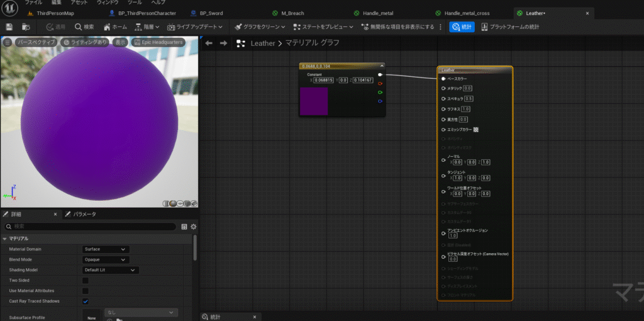Image resolution: width=644 pixels, height=321 pixels.
Task: Select the cube preview mesh icon
Action: point(187,203)
